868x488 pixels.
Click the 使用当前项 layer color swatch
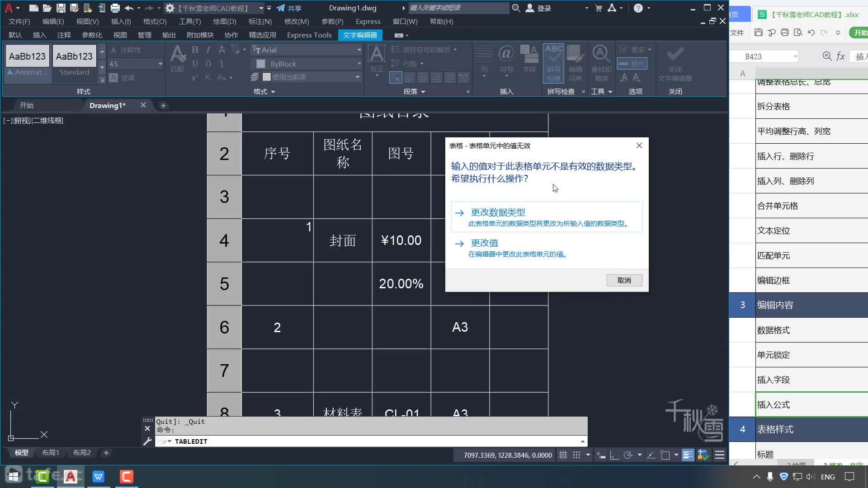pyautogui.click(x=267, y=77)
